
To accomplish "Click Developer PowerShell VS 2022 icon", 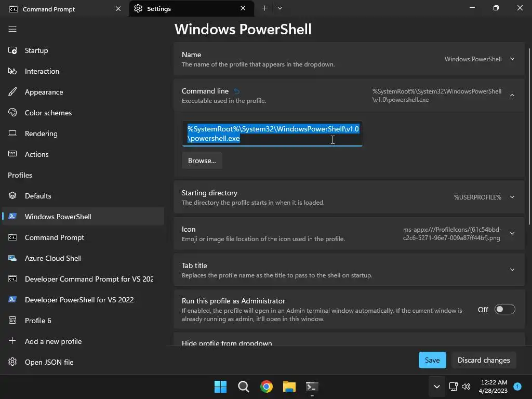I will coord(12,300).
